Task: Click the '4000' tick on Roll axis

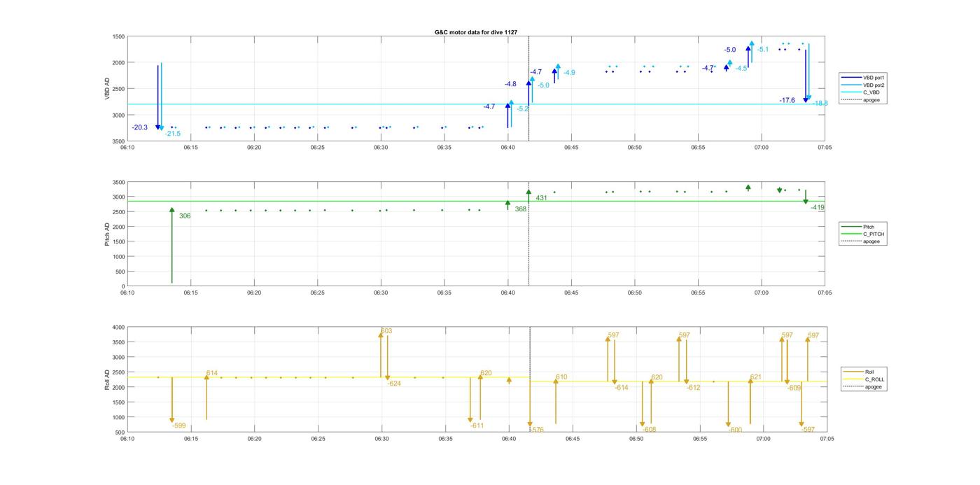Action: 117,328
